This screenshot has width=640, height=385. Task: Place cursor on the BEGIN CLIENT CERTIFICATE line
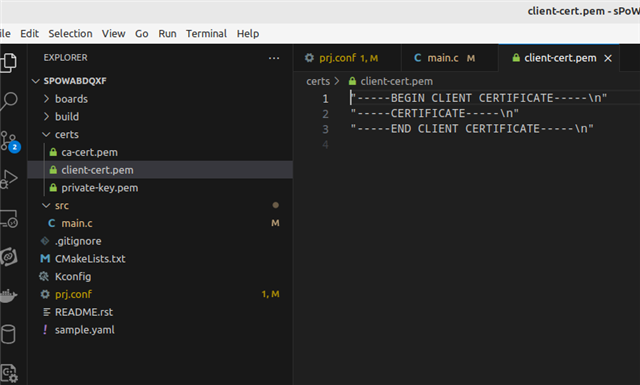[x=479, y=98]
